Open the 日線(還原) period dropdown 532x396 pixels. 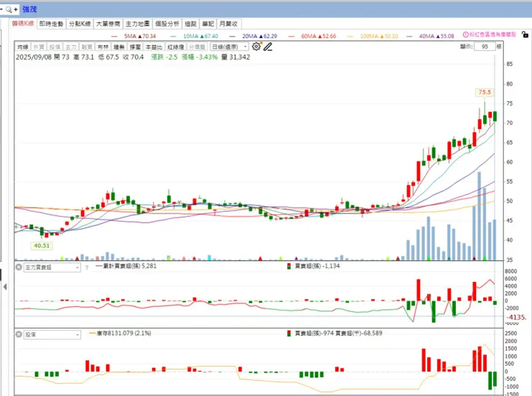click(229, 47)
